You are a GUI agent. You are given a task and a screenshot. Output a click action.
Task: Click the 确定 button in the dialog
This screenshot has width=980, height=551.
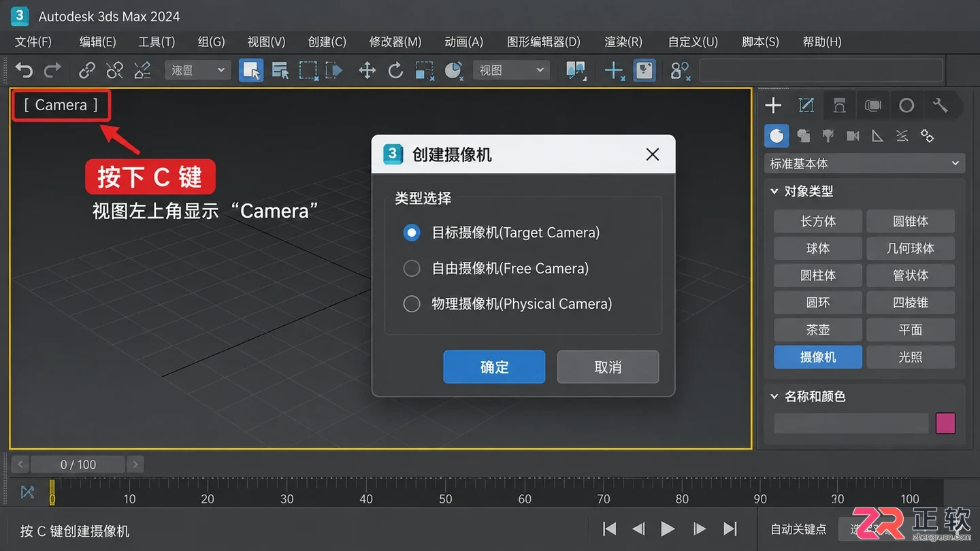494,367
